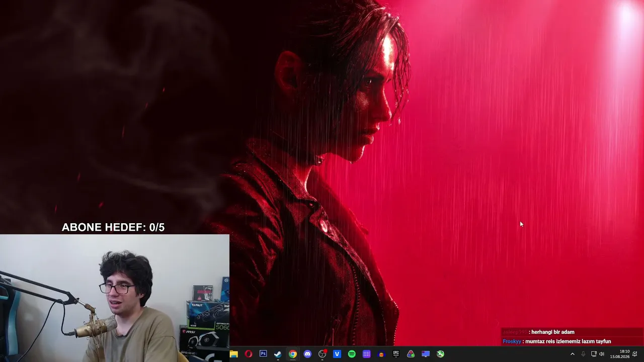Click chat message 'herhangi bir adam'
The width and height of the screenshot is (644, 362).
coord(553,332)
